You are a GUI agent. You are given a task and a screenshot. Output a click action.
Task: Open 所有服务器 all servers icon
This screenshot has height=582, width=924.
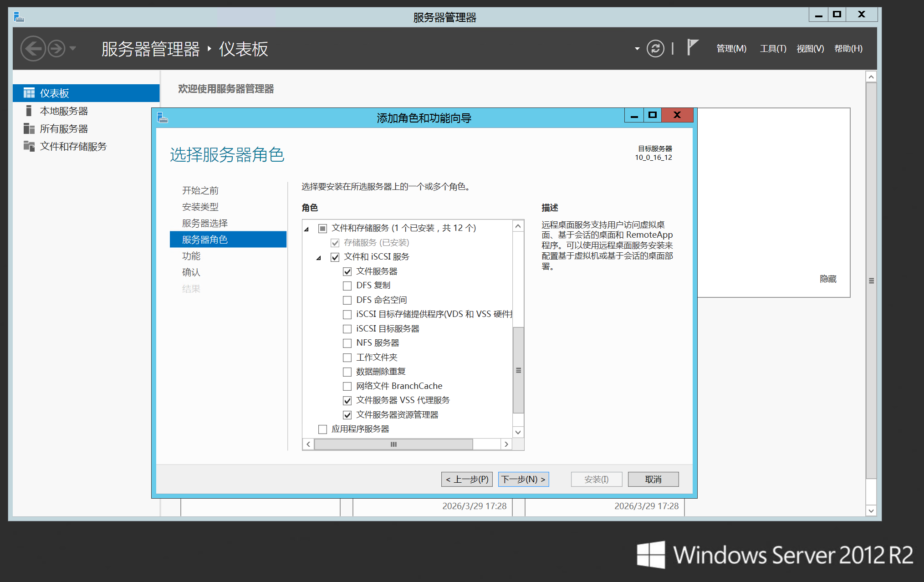coord(29,128)
